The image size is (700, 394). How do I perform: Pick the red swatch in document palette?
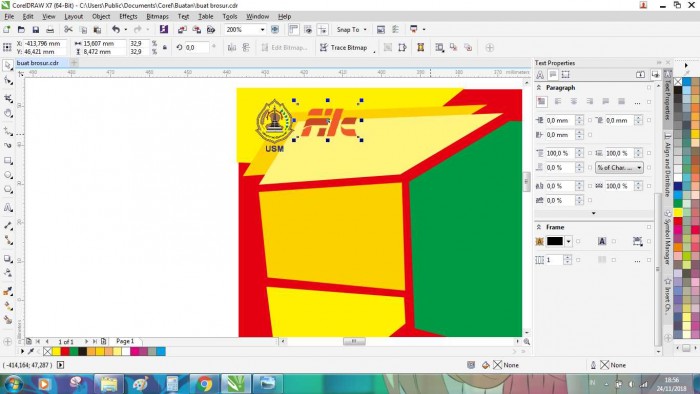coord(65,352)
